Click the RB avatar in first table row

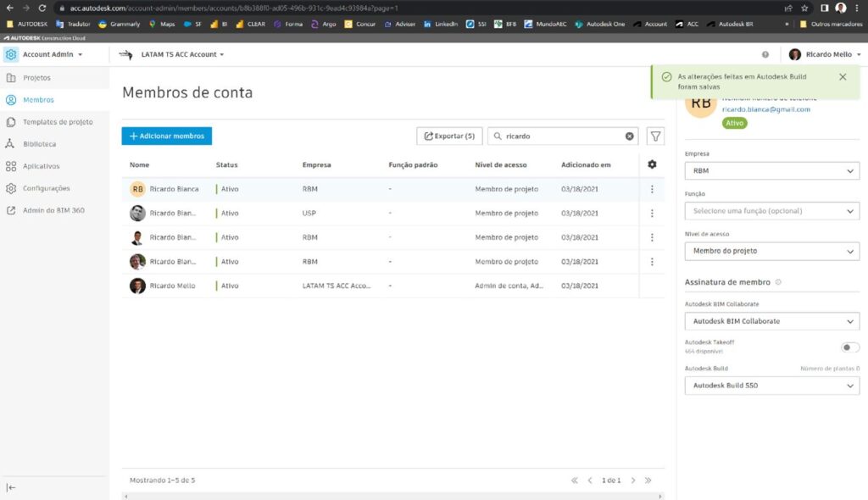(137, 189)
